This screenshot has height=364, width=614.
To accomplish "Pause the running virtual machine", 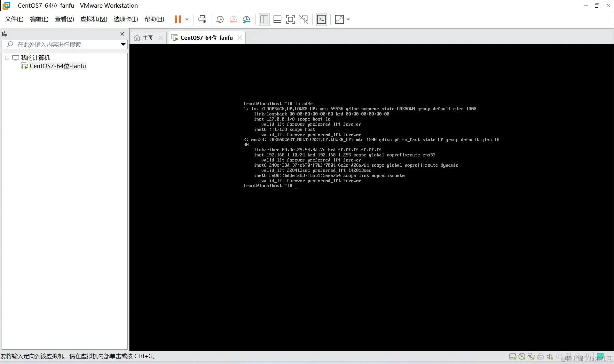I will pos(178,20).
